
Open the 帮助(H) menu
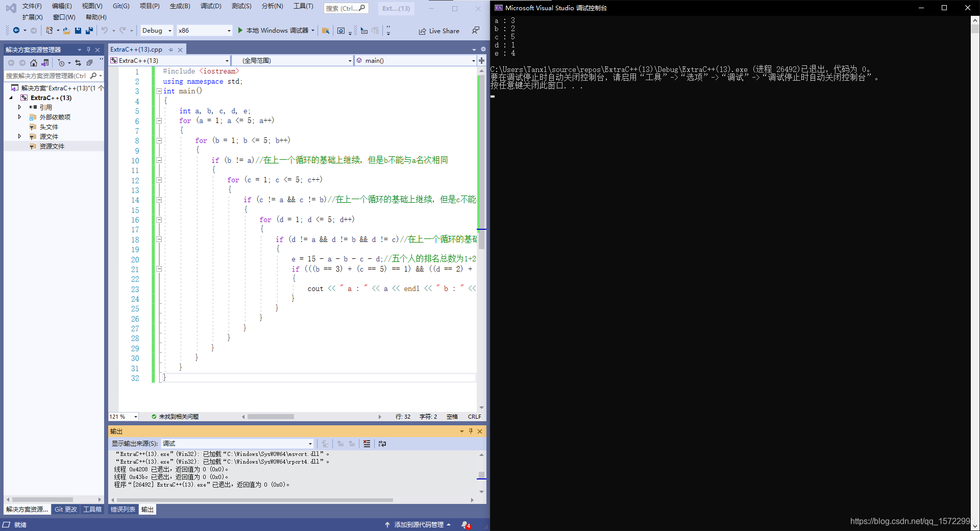(x=96, y=17)
